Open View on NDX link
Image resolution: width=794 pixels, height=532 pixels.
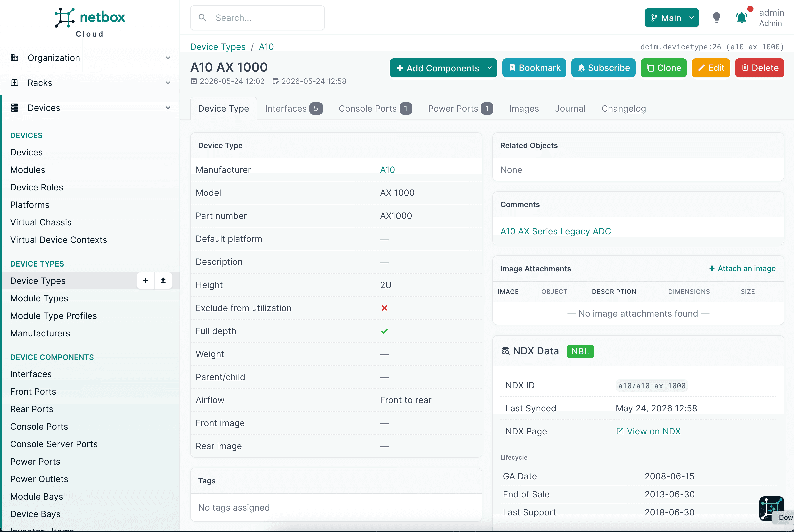(653, 431)
